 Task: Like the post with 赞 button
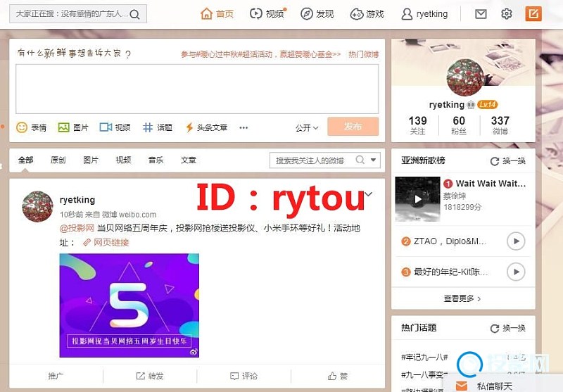pos(338,376)
